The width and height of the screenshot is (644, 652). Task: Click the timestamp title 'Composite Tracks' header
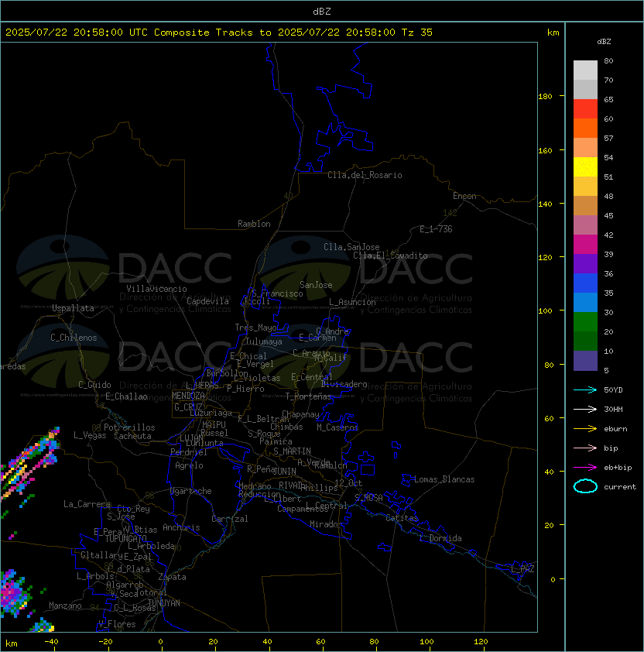[219, 33]
